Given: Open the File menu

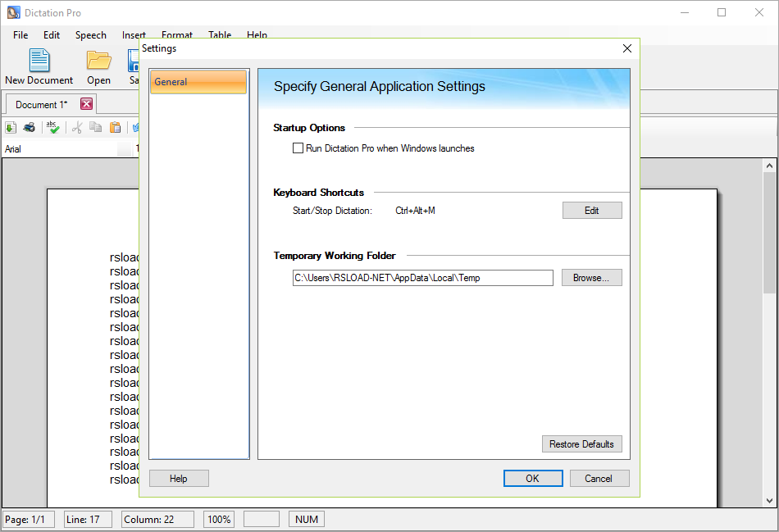Looking at the screenshot, I should [20, 34].
